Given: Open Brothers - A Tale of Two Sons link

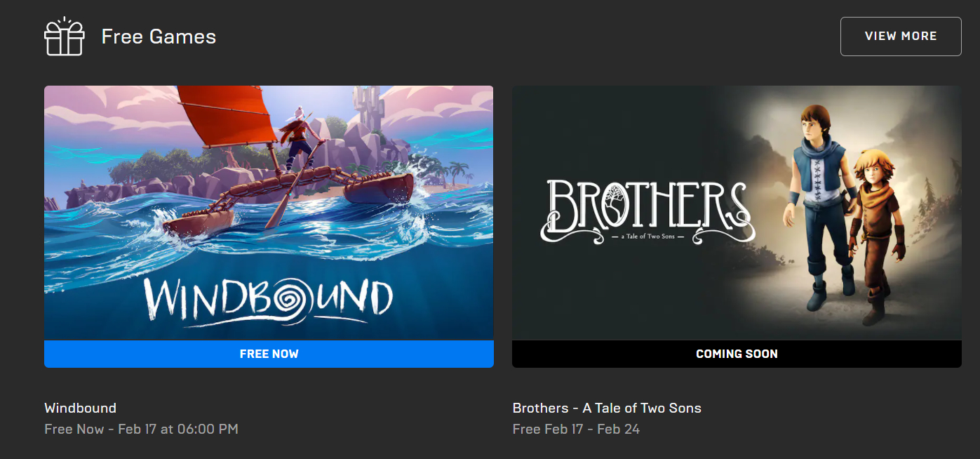Looking at the screenshot, I should click(607, 408).
